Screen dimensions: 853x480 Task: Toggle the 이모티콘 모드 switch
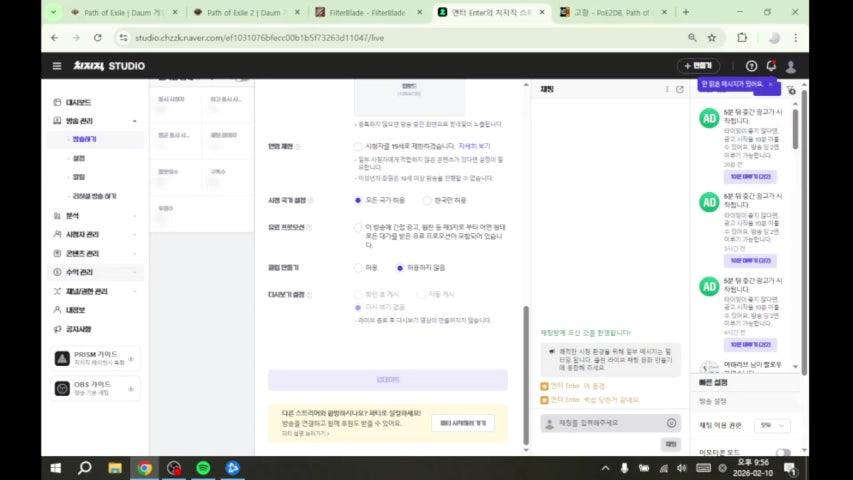[x=783, y=452]
